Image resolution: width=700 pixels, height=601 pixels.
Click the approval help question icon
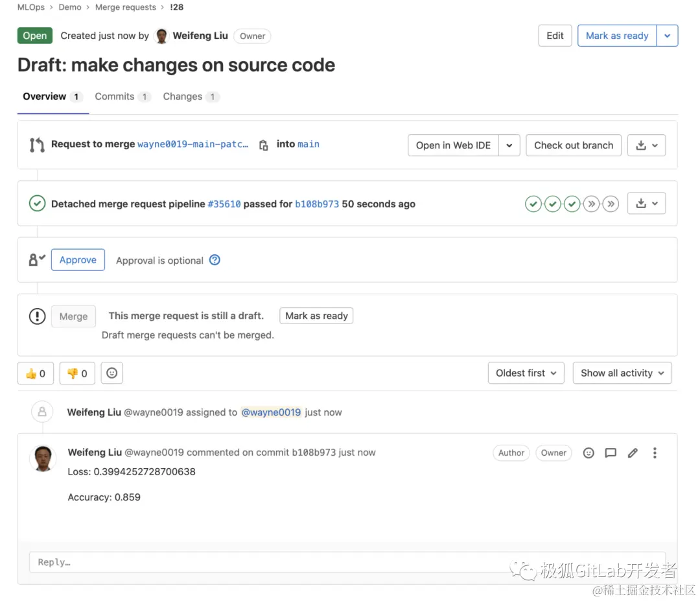pyautogui.click(x=215, y=260)
